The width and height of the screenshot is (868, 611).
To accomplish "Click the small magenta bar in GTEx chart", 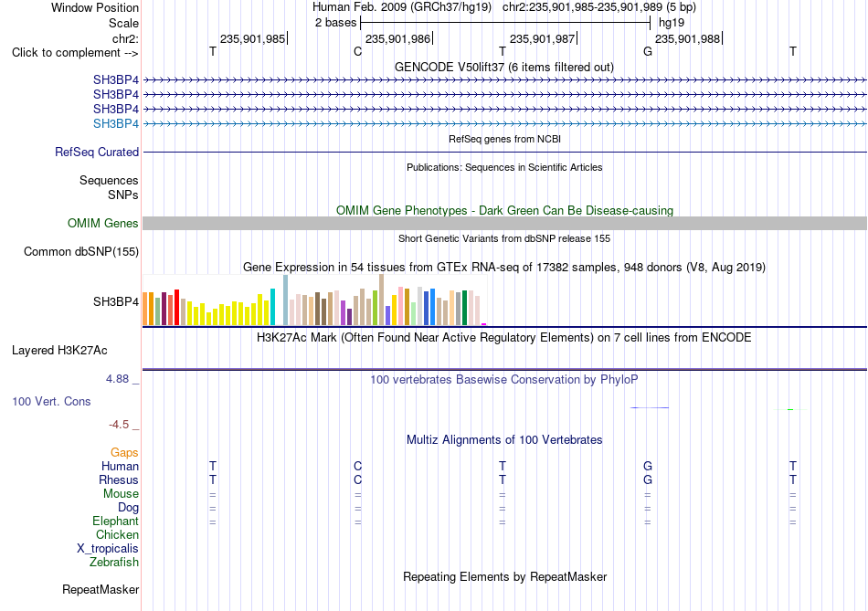I will [x=484, y=323].
